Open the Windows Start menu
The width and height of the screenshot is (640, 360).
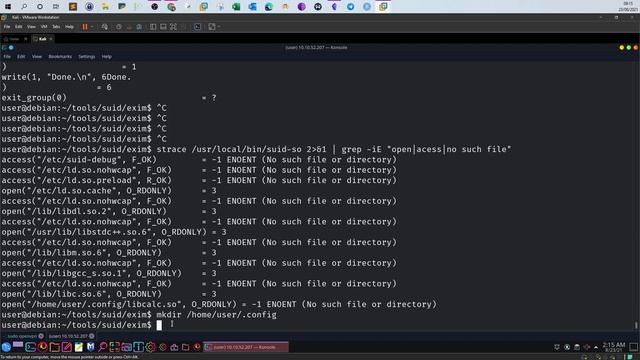(8, 7)
